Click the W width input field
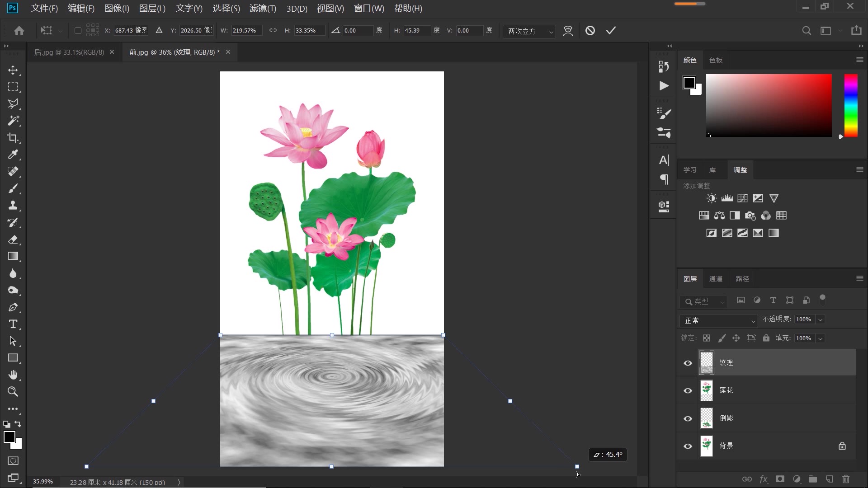 (246, 30)
